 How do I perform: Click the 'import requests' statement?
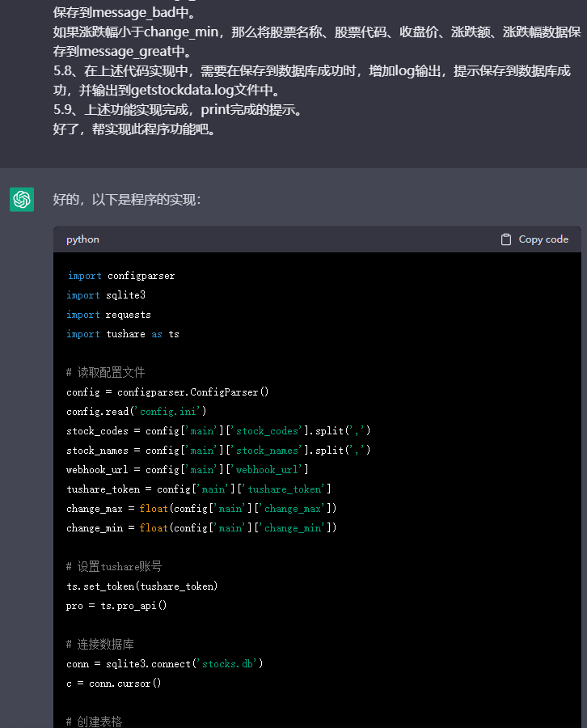coord(108,314)
